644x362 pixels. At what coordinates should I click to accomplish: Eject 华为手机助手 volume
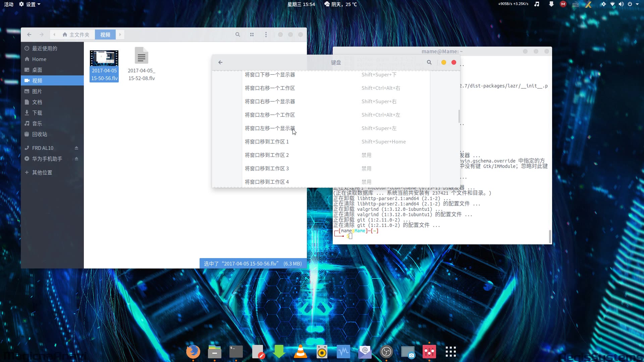[76, 159]
